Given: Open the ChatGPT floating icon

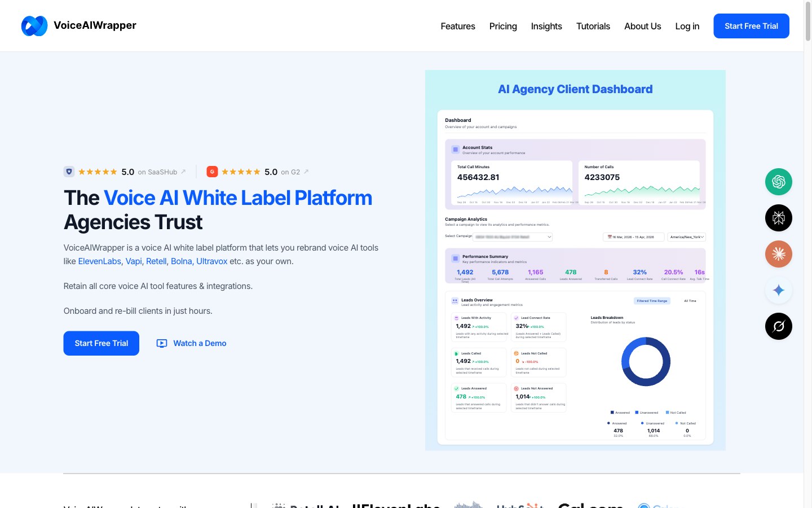Looking at the screenshot, I should pos(779,182).
